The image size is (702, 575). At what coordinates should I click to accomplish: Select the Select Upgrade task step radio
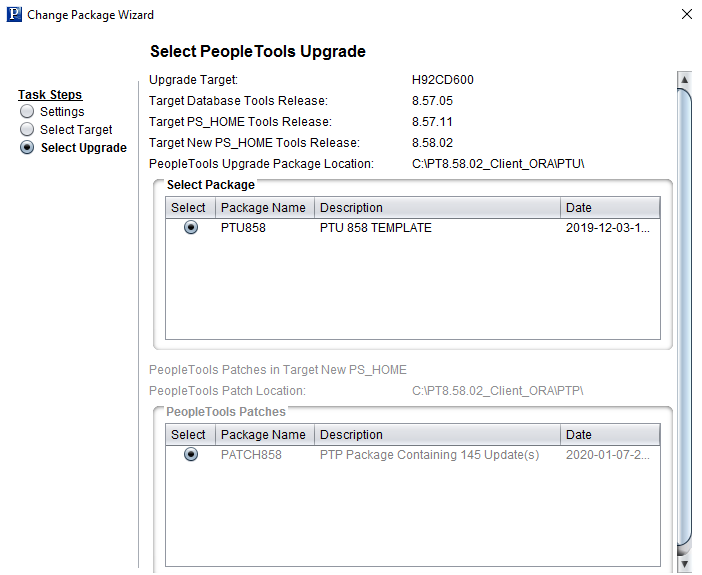[27, 147]
